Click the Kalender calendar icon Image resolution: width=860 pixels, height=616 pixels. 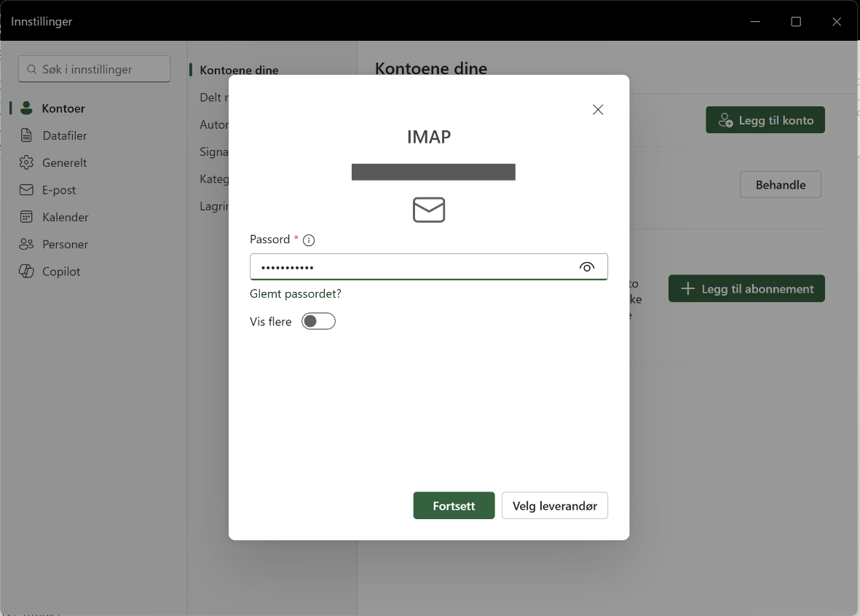[x=26, y=217]
